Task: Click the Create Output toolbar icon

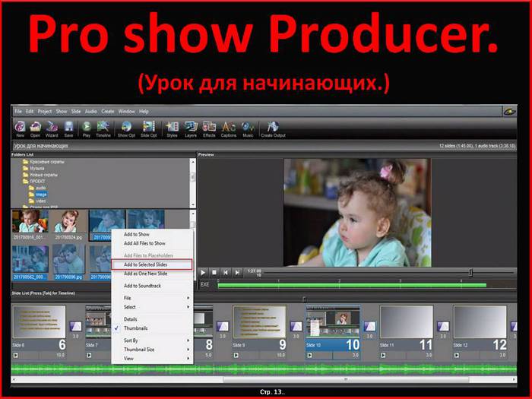Action: pyautogui.click(x=273, y=129)
